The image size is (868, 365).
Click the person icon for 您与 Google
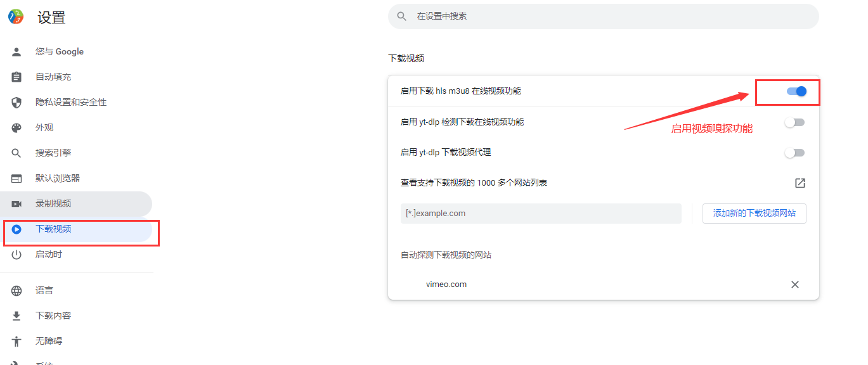point(16,52)
